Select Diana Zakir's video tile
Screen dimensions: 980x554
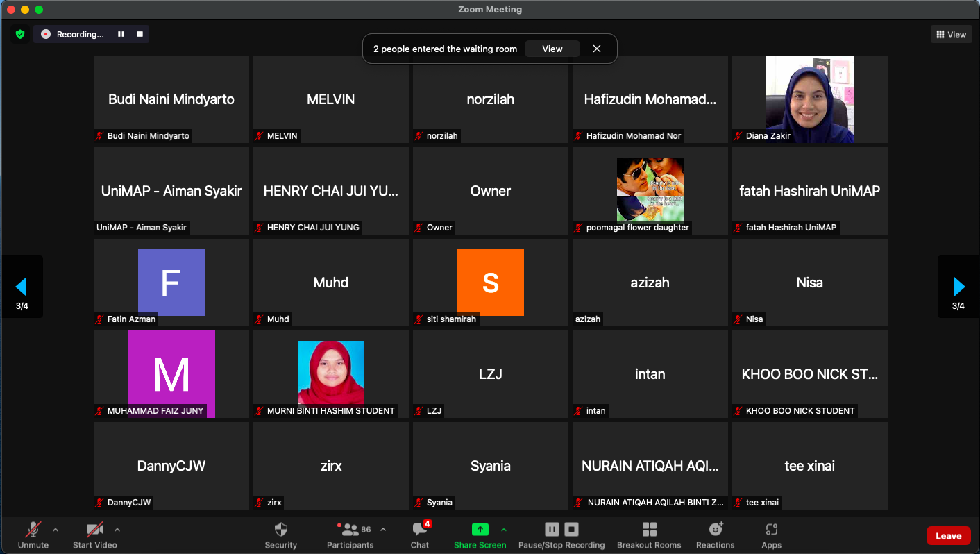[x=809, y=99]
